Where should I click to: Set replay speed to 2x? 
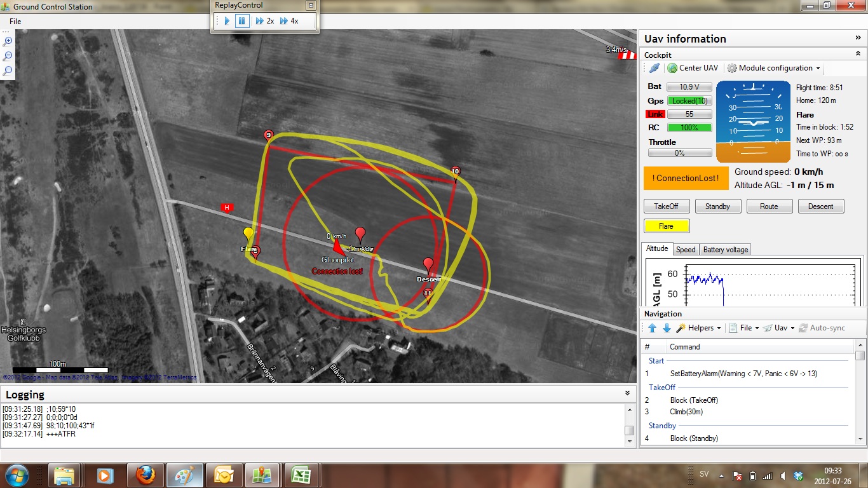coord(264,21)
